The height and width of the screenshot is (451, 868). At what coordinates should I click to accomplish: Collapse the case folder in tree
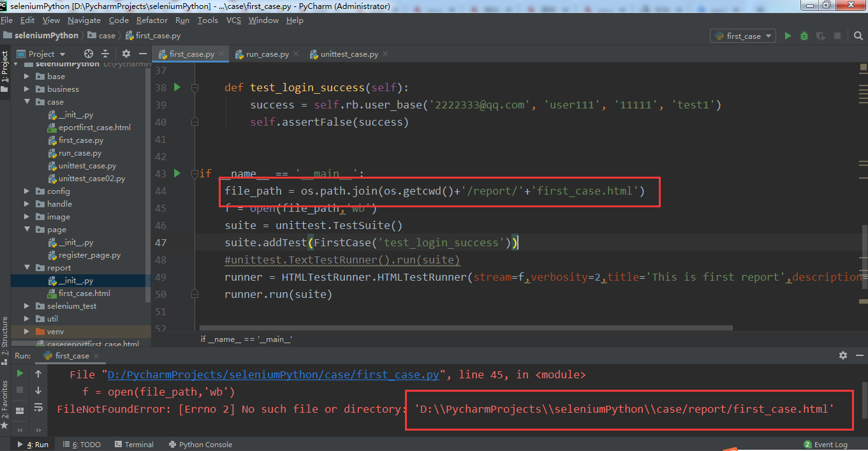point(27,102)
